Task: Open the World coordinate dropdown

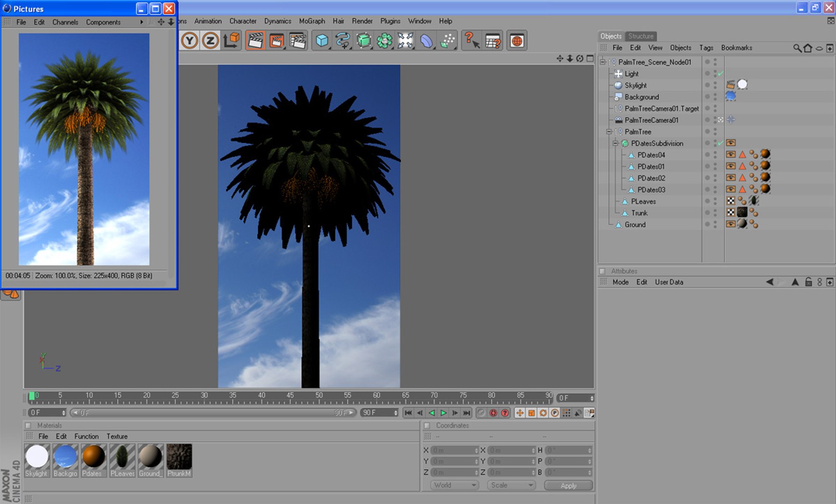Action: [x=455, y=485]
